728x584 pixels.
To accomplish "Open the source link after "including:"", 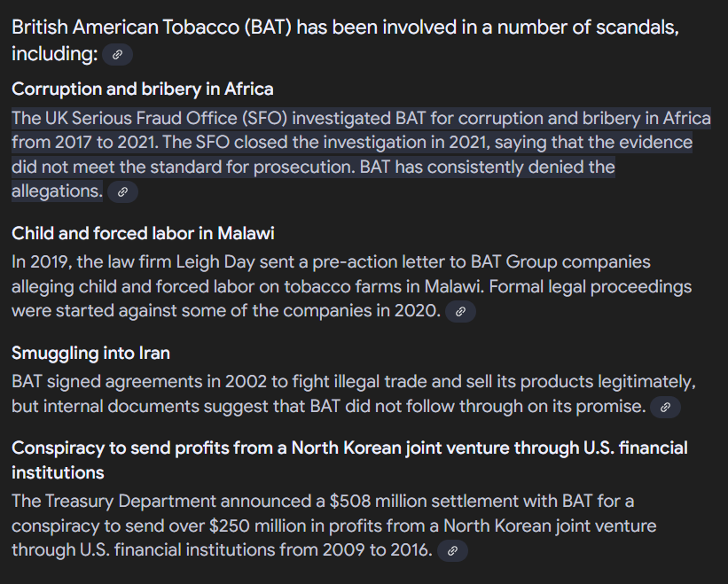I will (117, 55).
